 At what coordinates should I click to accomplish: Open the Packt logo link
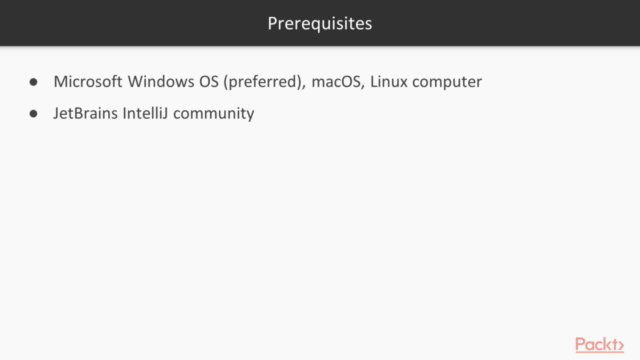pos(599,344)
